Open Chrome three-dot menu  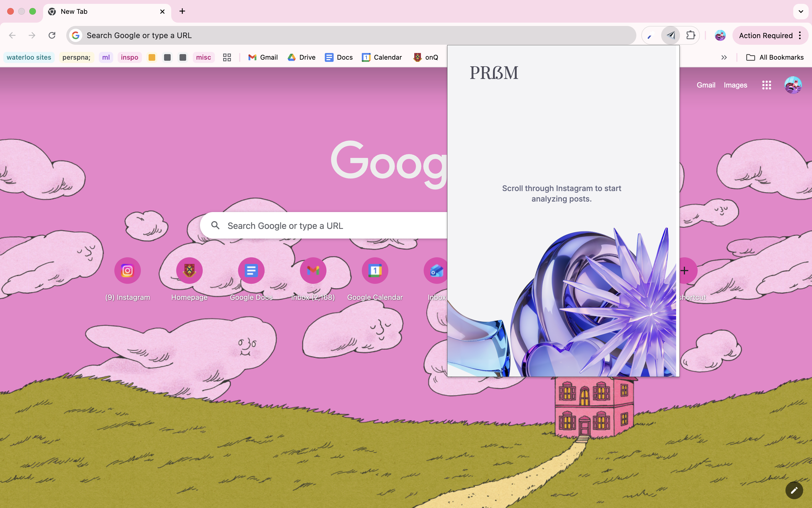coord(800,35)
